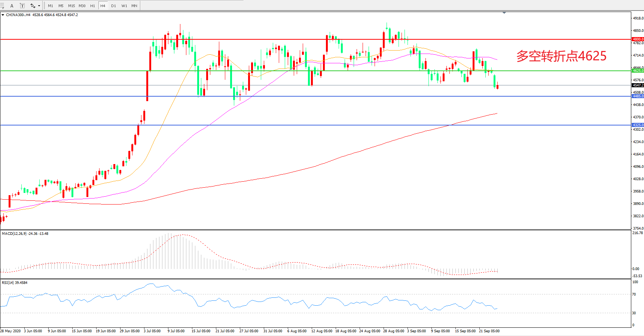The width and height of the screenshot is (644, 336).
Task: Open the arrows tool dropdown arrow
Action: (39, 6)
